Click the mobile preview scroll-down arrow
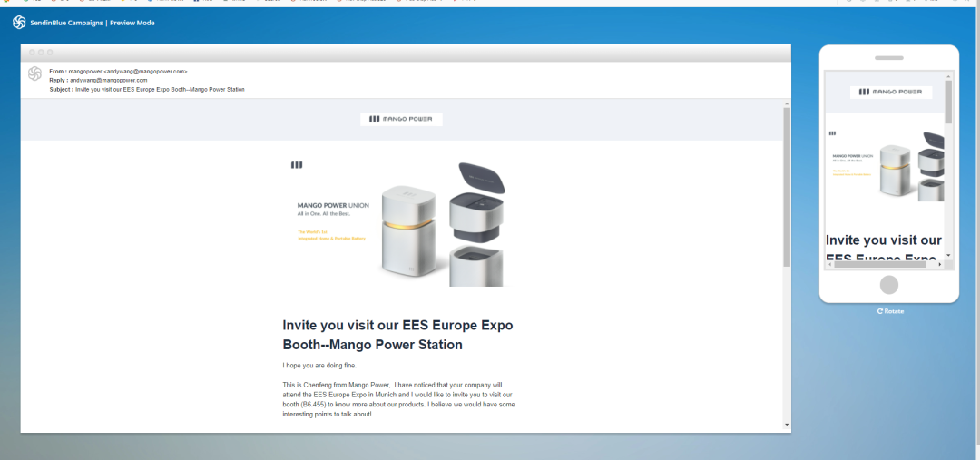 [948, 256]
